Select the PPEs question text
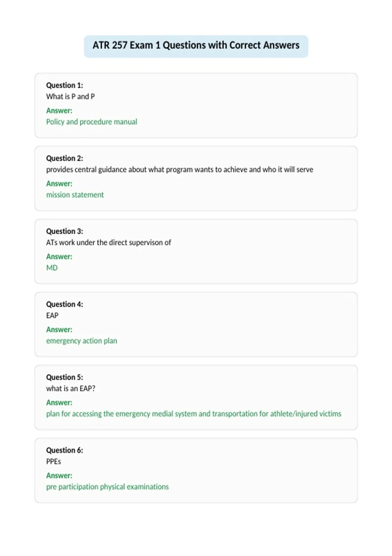 coord(54,461)
